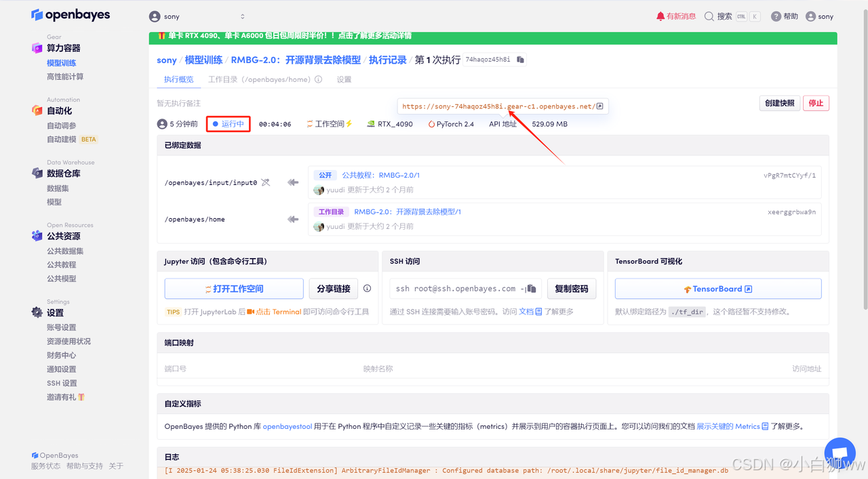Screen dimensions: 868x479
Task: Click the 执行记录 breadcrumb link
Action: pyautogui.click(x=388, y=60)
